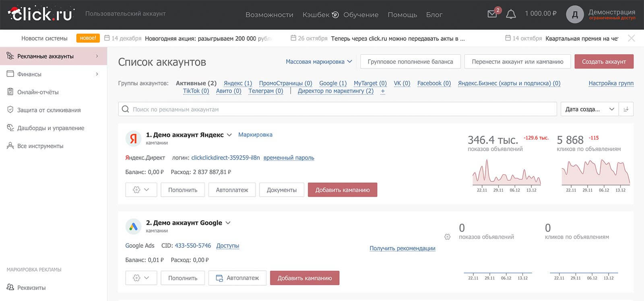Filter by ПромоСтраницы (0) group
Viewport: 644px width, 301px height.
point(286,83)
